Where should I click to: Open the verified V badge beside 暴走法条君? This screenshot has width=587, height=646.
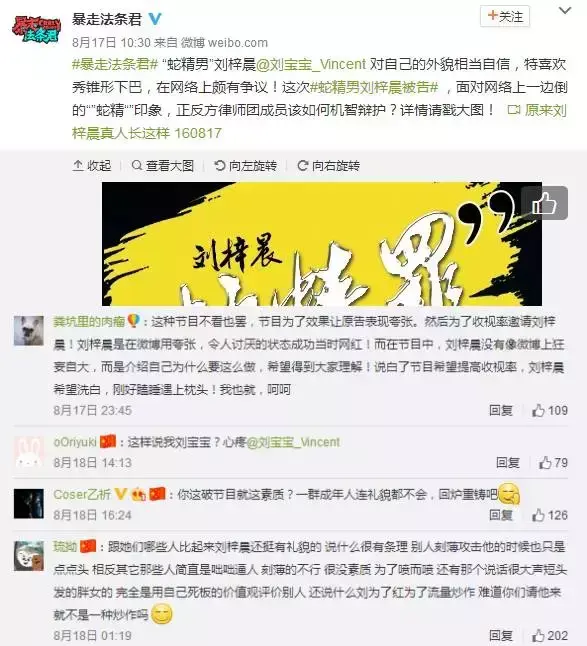tap(155, 19)
